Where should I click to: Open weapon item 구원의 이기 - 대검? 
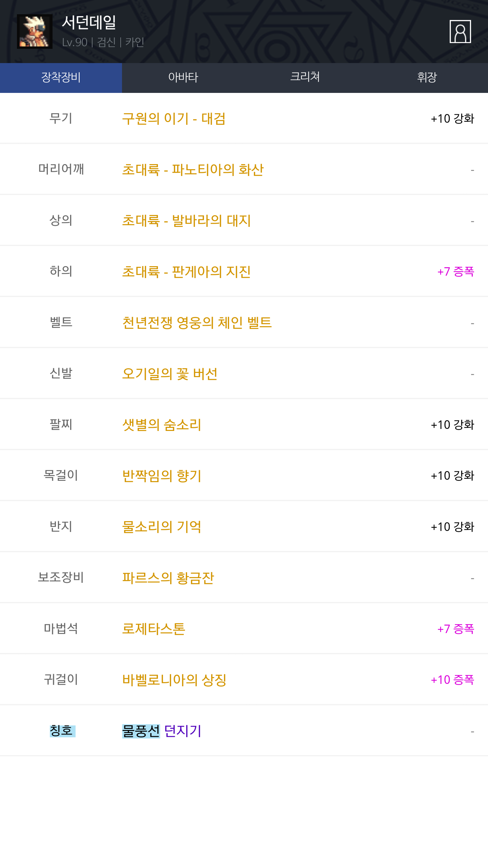(174, 119)
